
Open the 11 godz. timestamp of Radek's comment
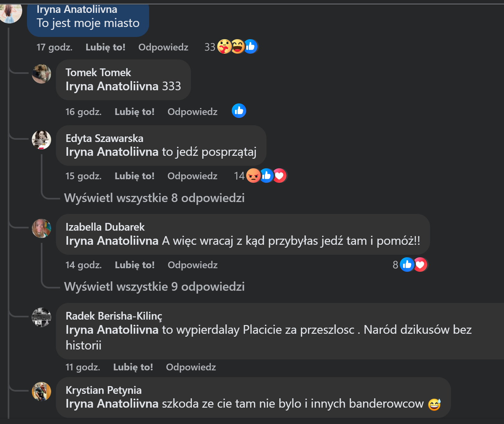(x=83, y=367)
